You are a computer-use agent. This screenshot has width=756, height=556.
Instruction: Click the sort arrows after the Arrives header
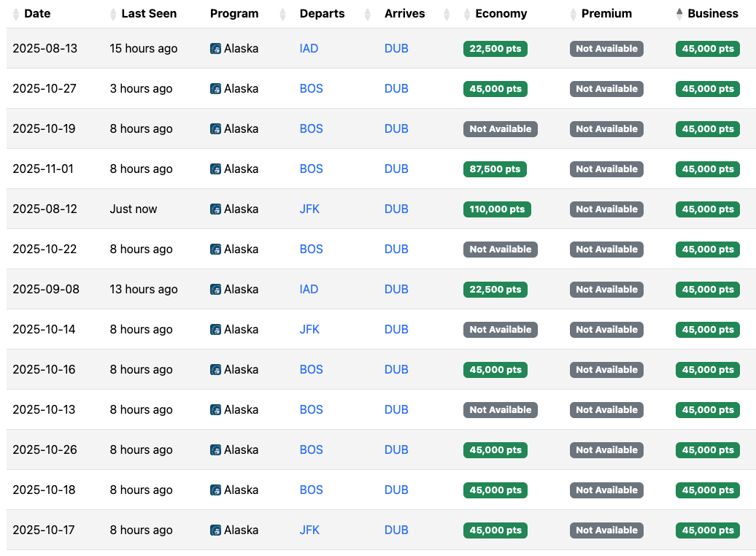pyautogui.click(x=447, y=15)
